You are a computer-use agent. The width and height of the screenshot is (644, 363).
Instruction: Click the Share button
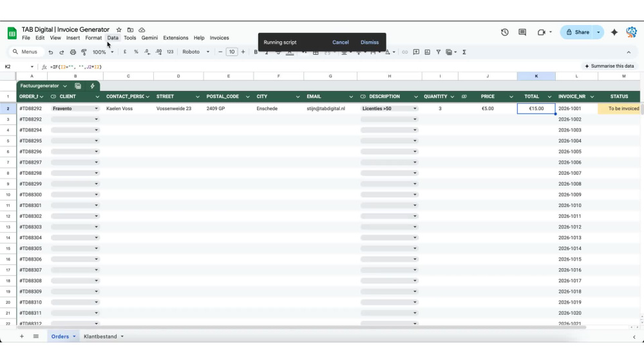[578, 32]
